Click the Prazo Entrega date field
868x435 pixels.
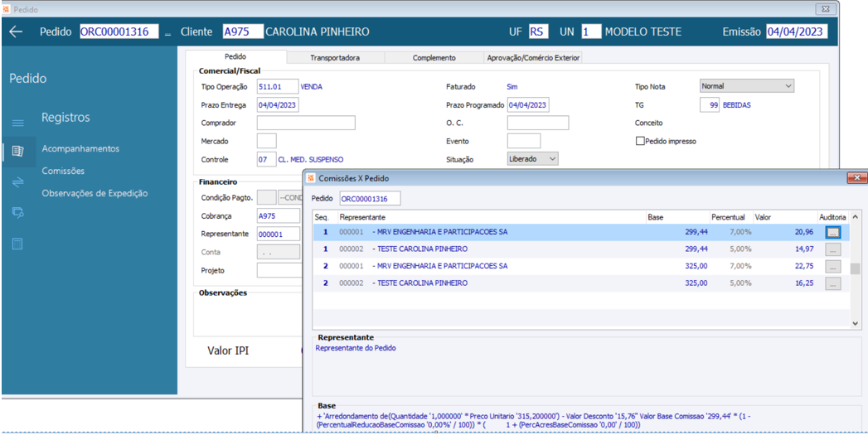coord(278,105)
